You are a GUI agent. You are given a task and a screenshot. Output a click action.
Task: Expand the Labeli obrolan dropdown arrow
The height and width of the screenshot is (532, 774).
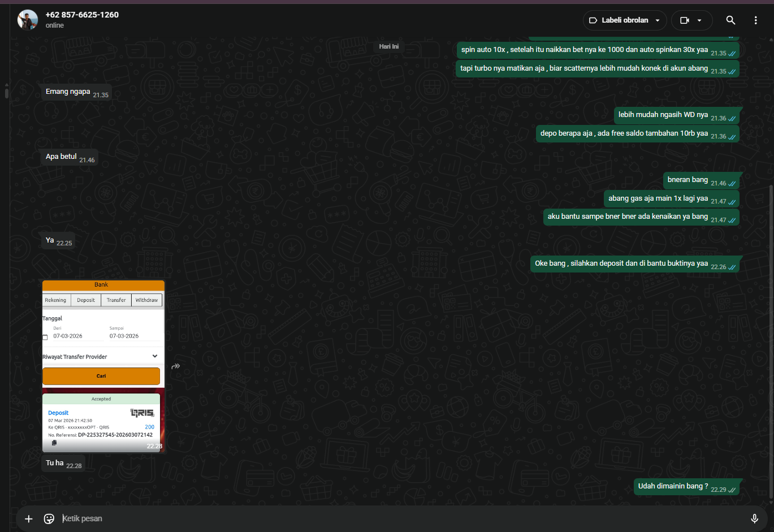coord(658,20)
